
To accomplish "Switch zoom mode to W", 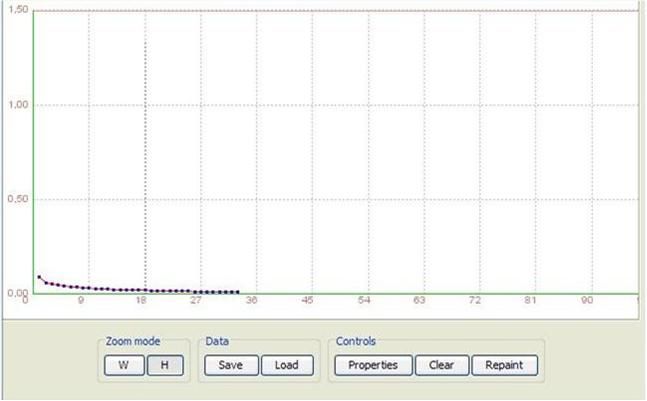I will click(124, 365).
